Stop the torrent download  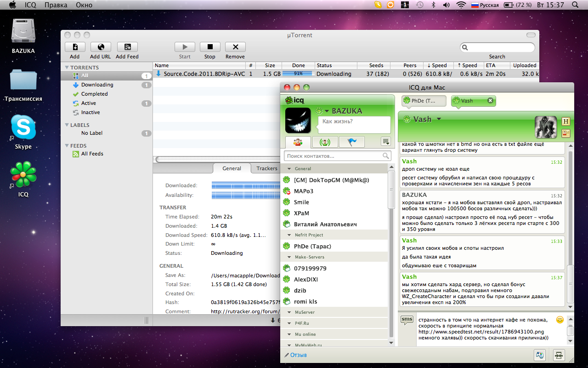click(x=210, y=47)
